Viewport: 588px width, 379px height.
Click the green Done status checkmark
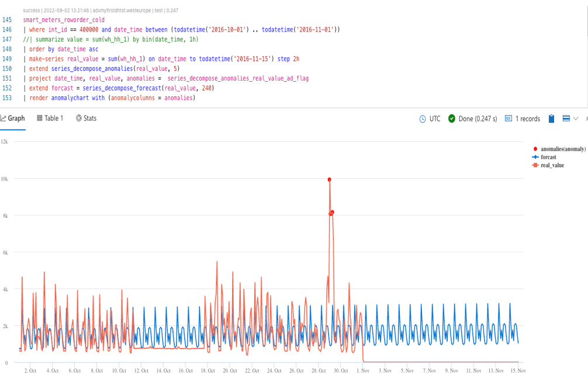tap(452, 119)
